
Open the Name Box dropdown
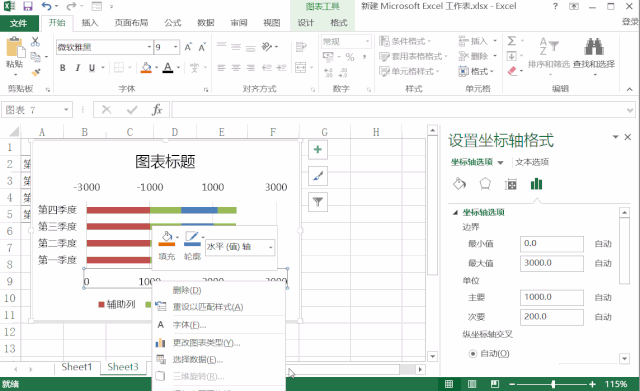point(66,110)
